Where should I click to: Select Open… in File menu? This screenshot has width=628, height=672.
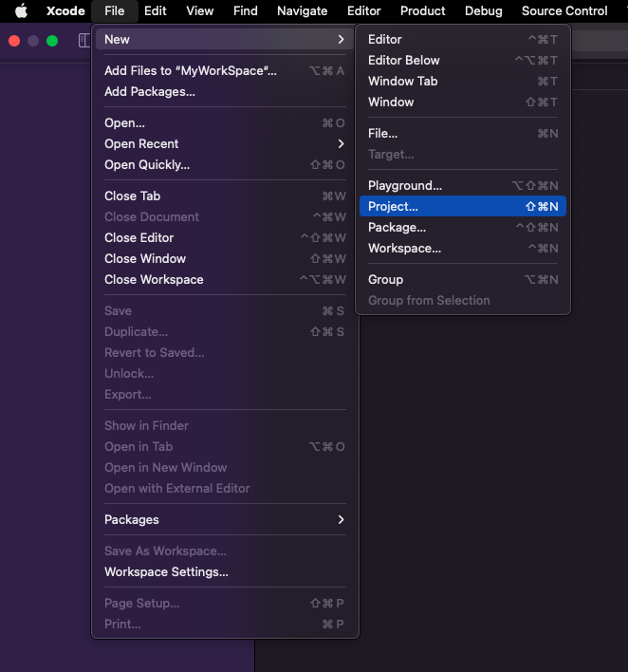[225, 123]
